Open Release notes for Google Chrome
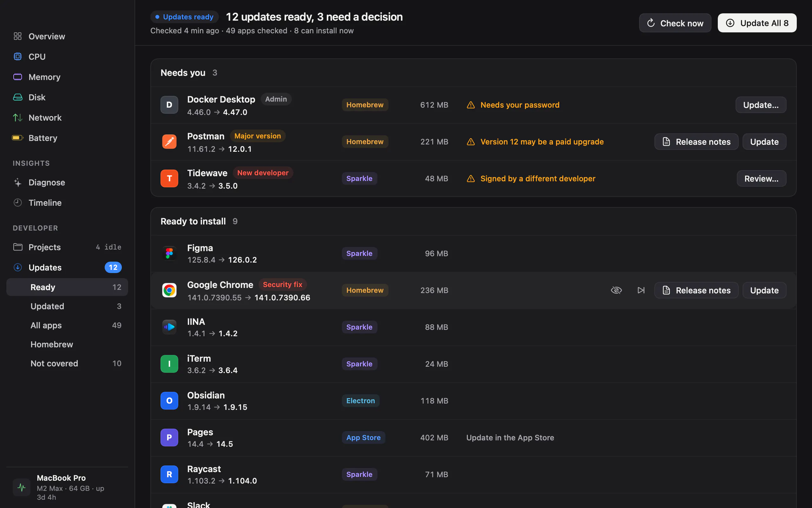This screenshot has width=812, height=508. pyautogui.click(x=696, y=290)
